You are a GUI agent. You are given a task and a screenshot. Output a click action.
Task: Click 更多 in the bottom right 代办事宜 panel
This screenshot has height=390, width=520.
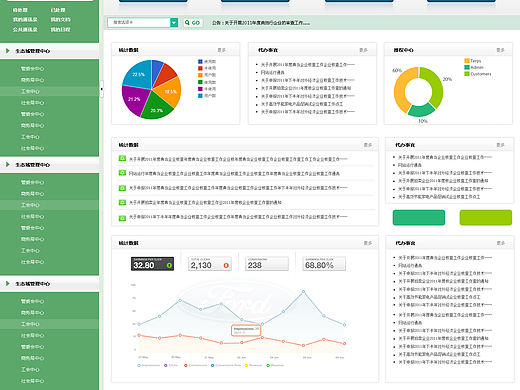[x=501, y=243]
